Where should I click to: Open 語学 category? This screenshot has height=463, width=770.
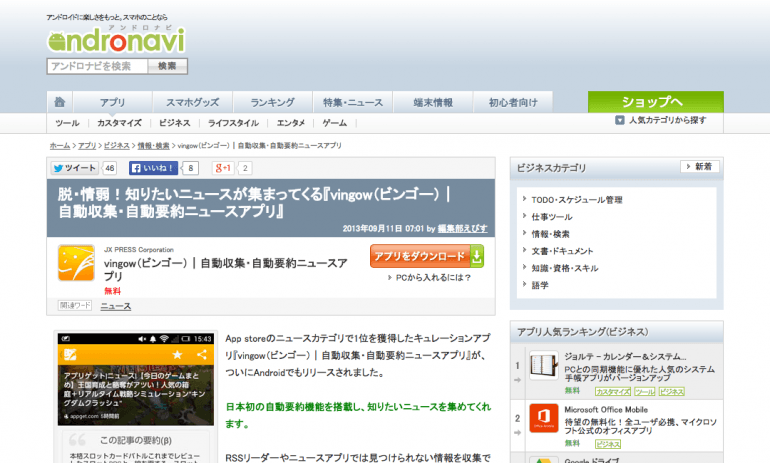click(540, 285)
